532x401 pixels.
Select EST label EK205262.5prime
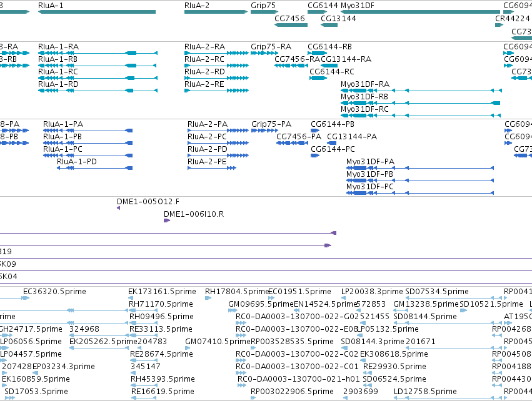pyautogui.click(x=103, y=342)
